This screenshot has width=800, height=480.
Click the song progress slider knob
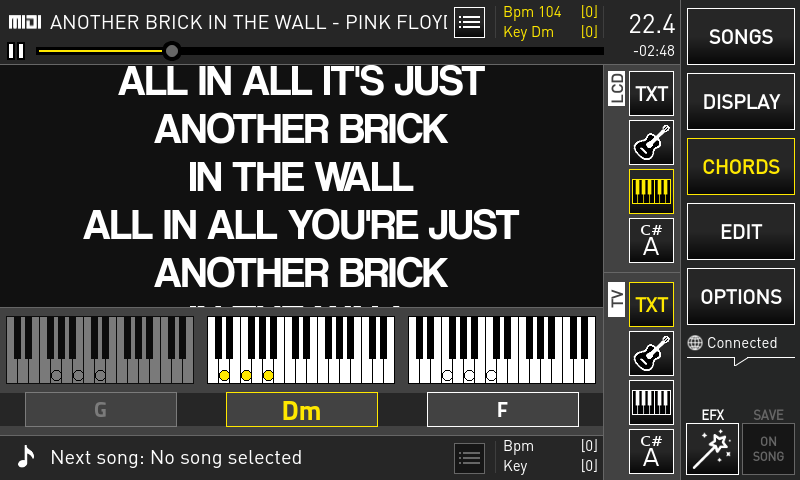(172, 51)
